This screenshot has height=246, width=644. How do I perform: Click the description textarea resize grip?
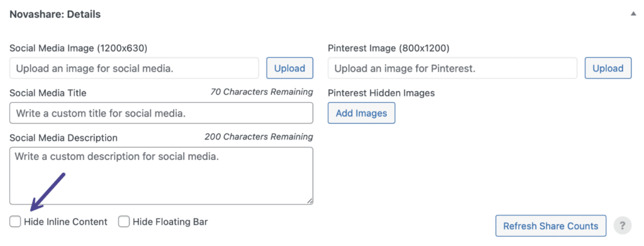click(x=309, y=201)
